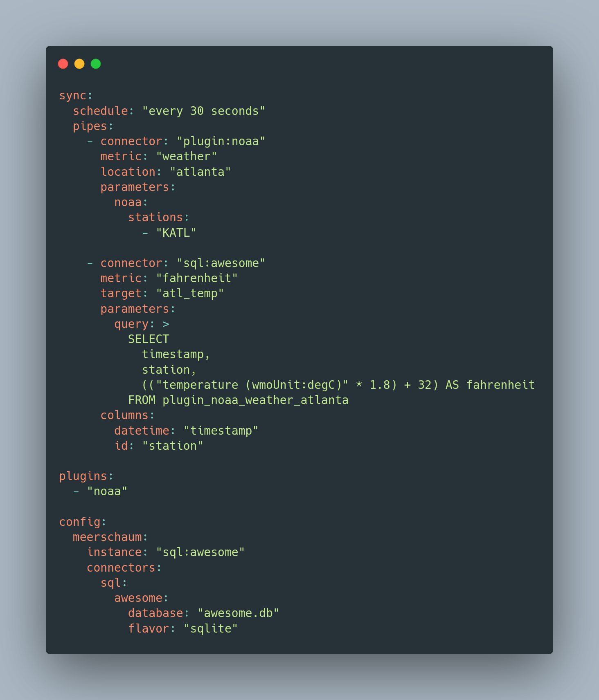599x700 pixels.
Task: Select the "weather" metric value
Action: point(186,157)
